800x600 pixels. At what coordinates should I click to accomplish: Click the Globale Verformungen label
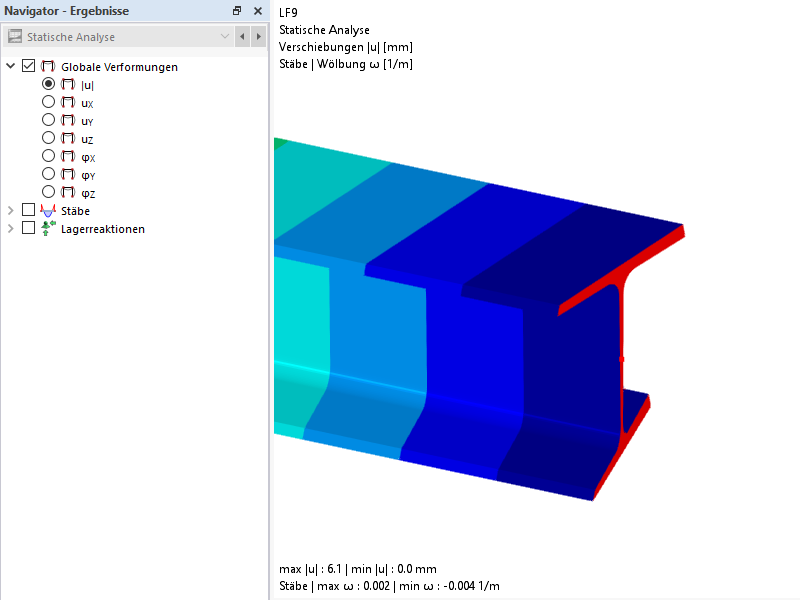click(119, 67)
